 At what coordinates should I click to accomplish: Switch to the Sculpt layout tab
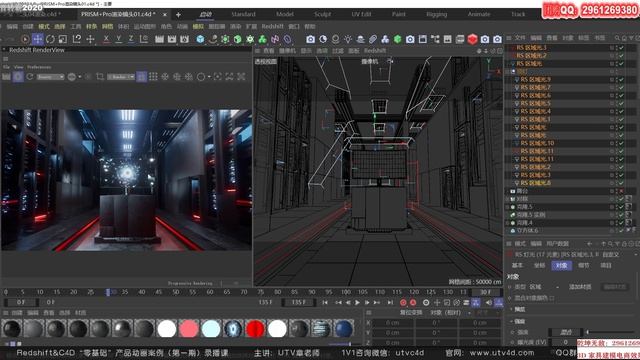click(x=322, y=14)
